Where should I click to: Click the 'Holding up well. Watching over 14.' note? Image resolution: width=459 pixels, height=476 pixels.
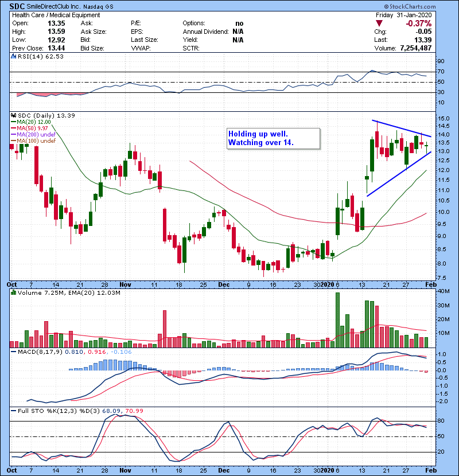click(274, 138)
